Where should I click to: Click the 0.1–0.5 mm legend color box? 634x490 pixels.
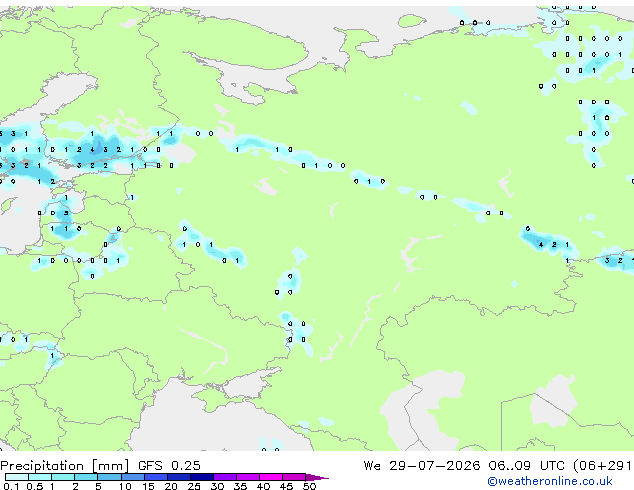17,477
